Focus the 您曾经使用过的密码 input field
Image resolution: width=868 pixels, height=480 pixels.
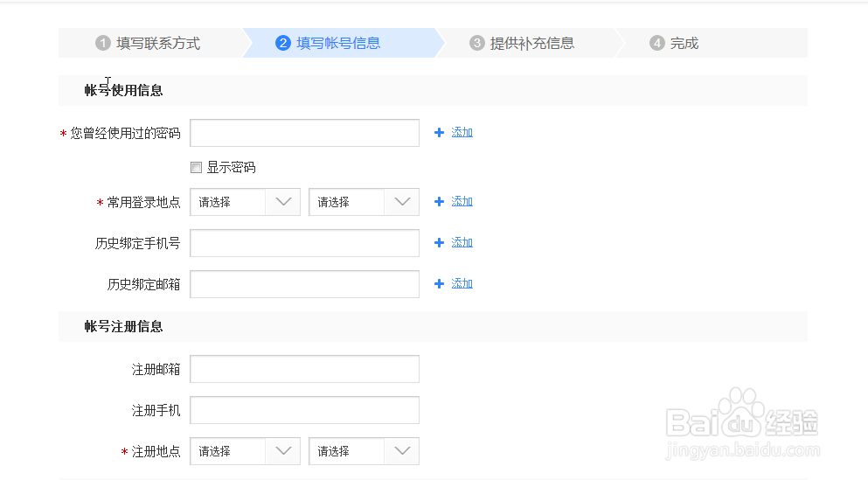click(304, 133)
